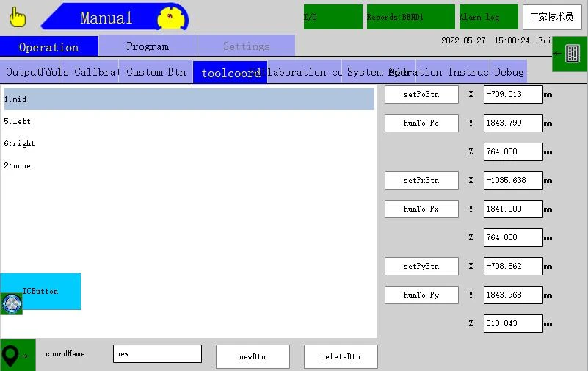588x371 pixels.
Task: Select the toolcoord sub-tab
Action: point(231,73)
